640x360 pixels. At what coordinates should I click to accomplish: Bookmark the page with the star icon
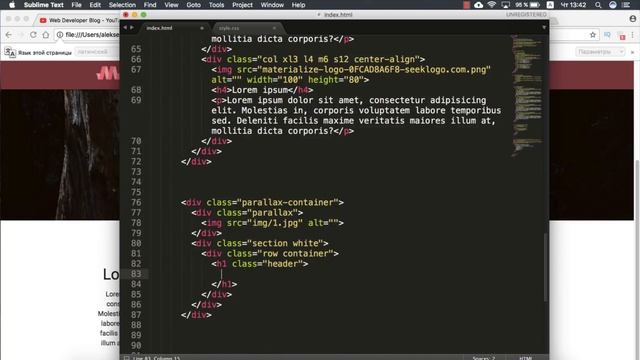click(x=593, y=35)
